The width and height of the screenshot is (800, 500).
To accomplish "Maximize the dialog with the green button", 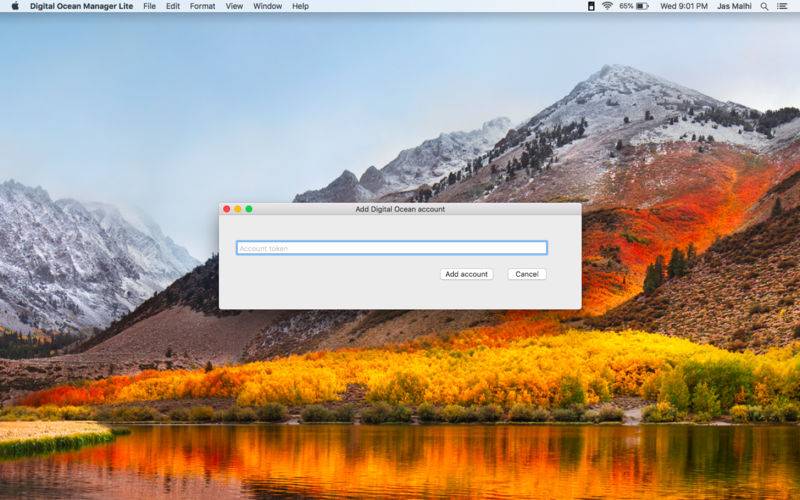I will 249,209.
